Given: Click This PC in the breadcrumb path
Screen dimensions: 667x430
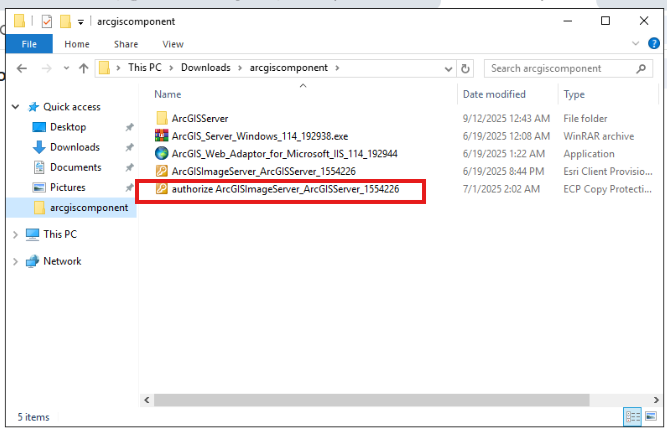Looking at the screenshot, I should (x=145, y=68).
